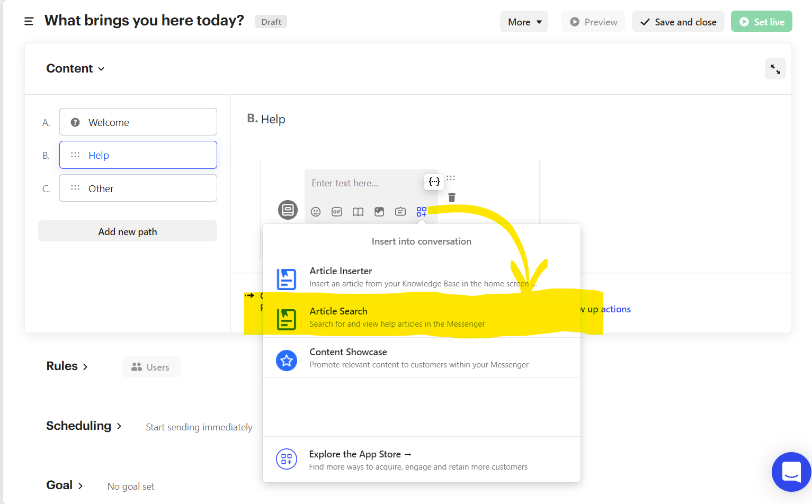
Task: Click Add new path button
Action: click(x=128, y=231)
